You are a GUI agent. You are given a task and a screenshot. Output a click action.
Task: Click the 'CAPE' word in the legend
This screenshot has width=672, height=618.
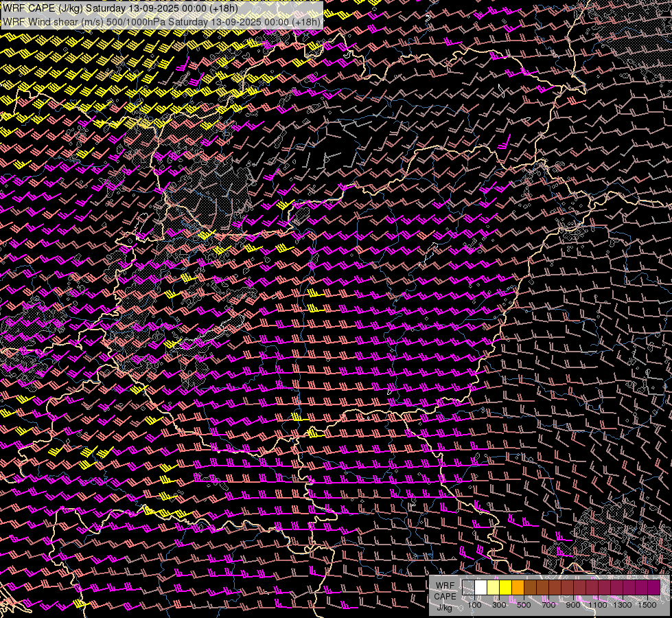pyautogui.click(x=445, y=596)
